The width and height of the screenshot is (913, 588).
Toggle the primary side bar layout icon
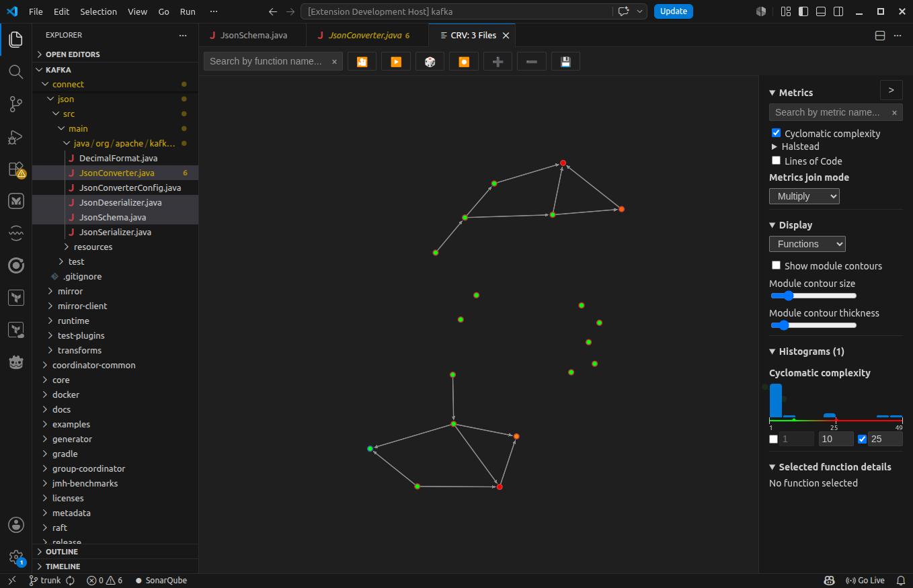pyautogui.click(x=803, y=11)
